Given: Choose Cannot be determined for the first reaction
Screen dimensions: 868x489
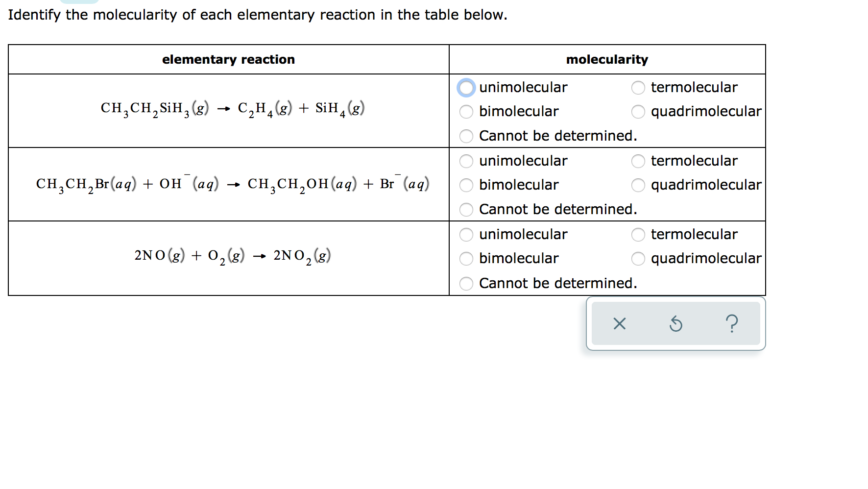Looking at the screenshot, I should [x=466, y=136].
